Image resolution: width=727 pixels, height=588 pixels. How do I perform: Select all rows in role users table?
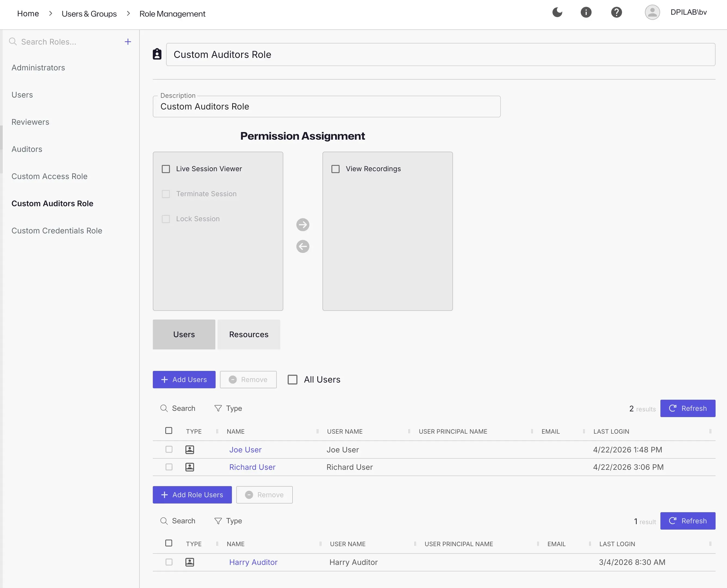pyautogui.click(x=169, y=543)
